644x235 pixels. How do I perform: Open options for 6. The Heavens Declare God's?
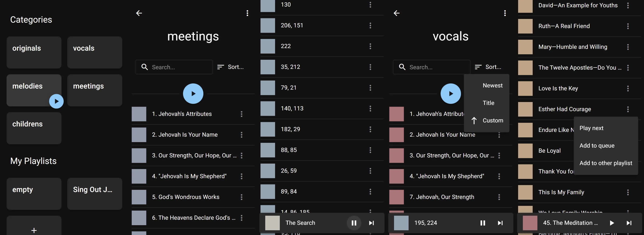[x=242, y=218]
